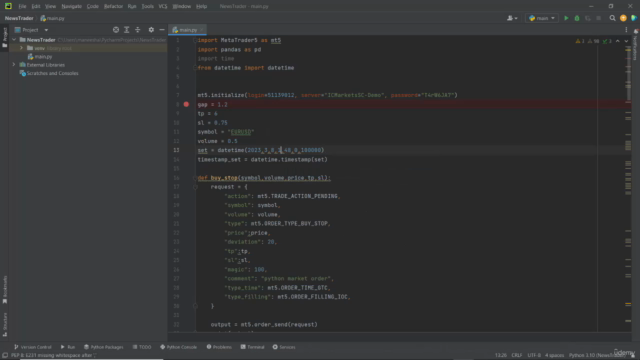Run main with coverage

coord(588,18)
